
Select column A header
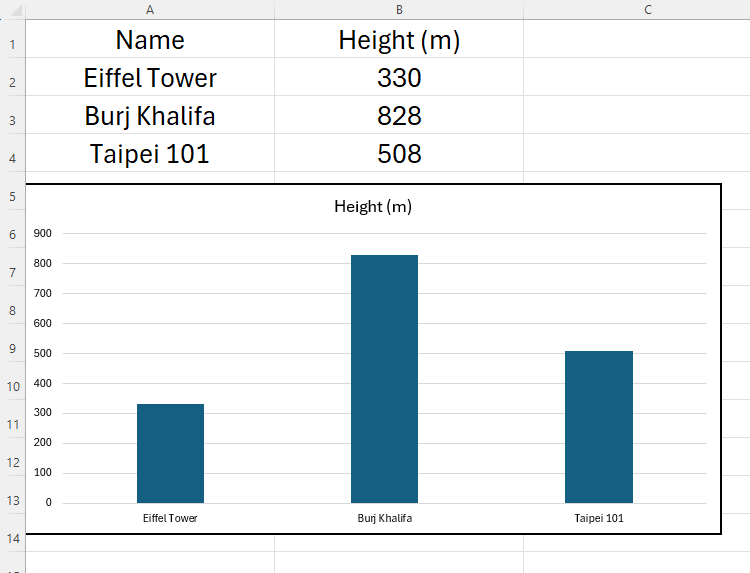[150, 10]
